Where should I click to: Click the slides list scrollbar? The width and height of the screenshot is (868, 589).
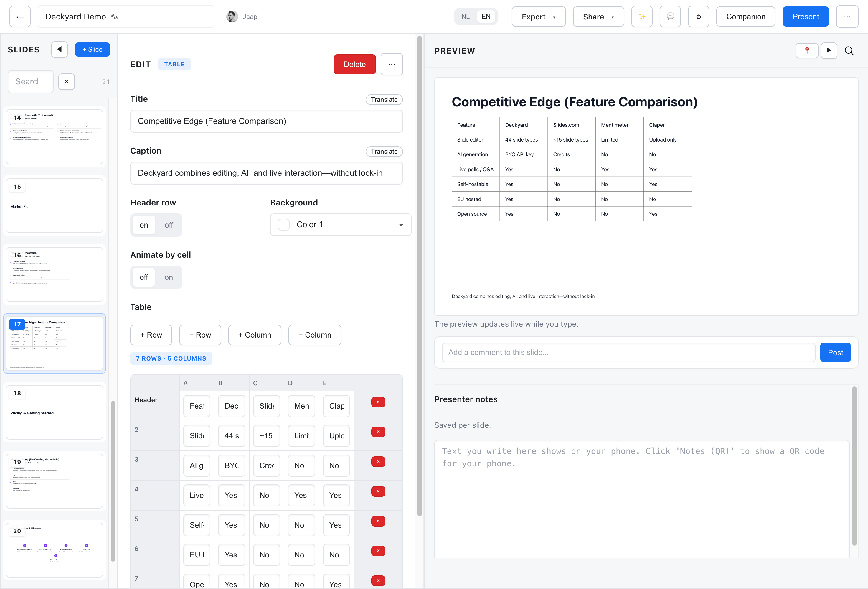coord(113,481)
